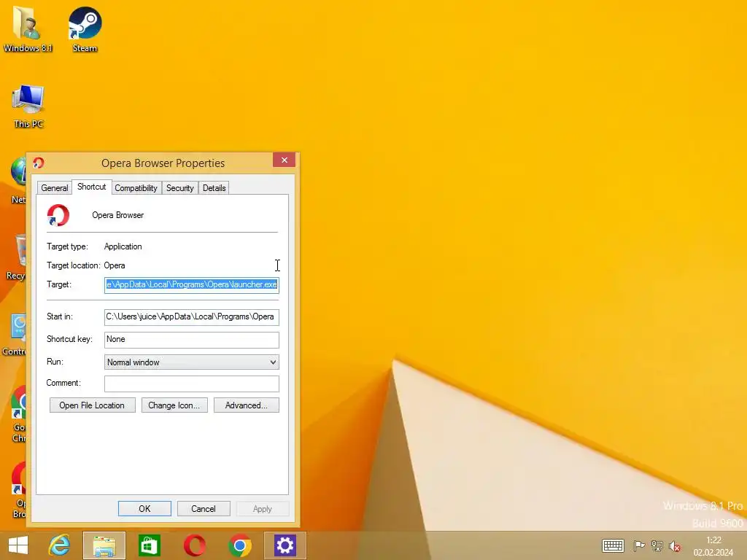Select the Control Panel desktop icon
The width and height of the screenshot is (747, 560).
pyautogui.click(x=15, y=334)
